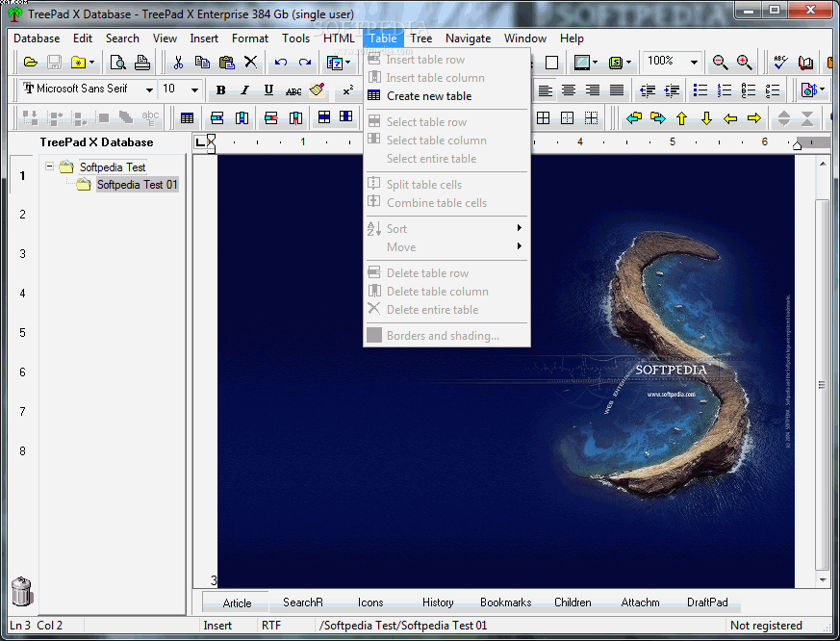
Task: Click the insert table row toolbar icon
Action: coord(216,118)
